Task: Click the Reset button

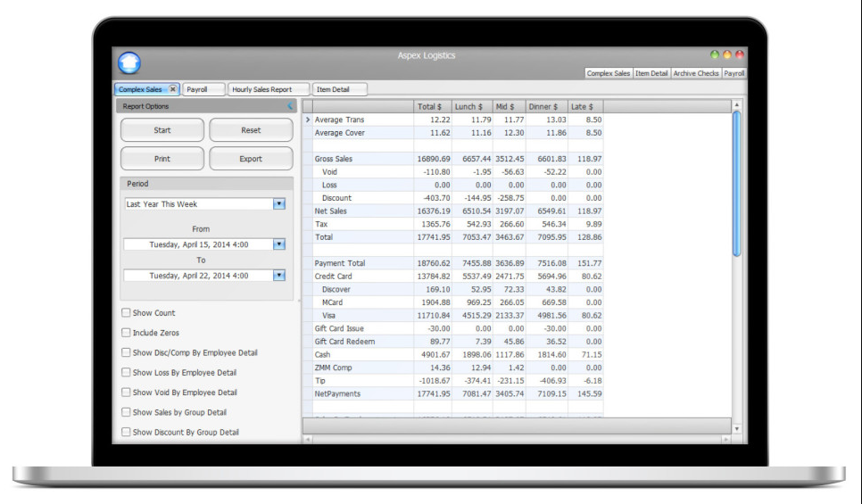Action: 251,130
